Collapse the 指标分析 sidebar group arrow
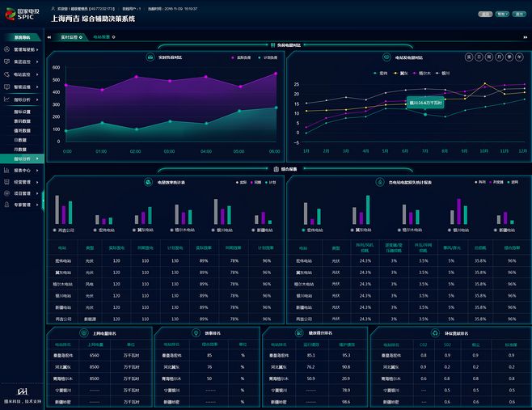Viewport: 532px width, 410px height. 37,99
